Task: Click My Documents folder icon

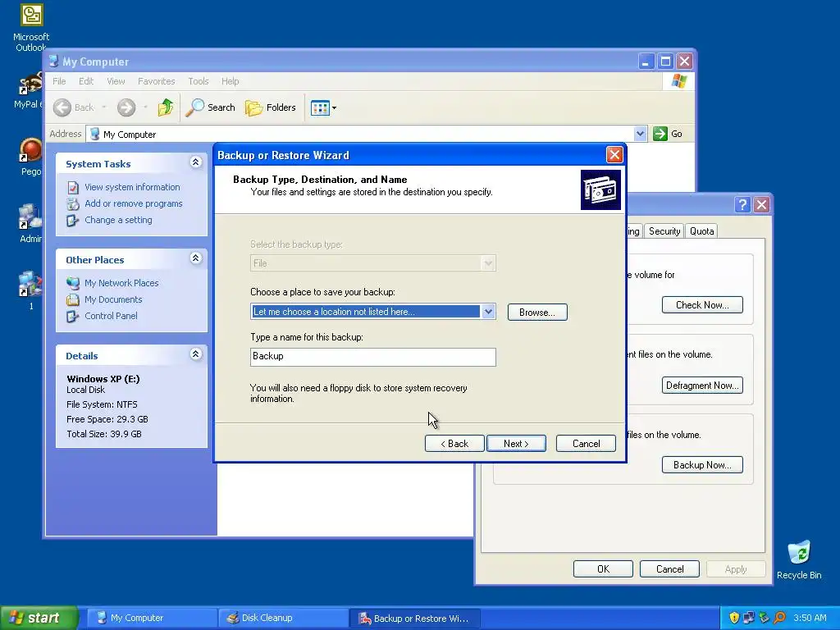Action: point(73,299)
